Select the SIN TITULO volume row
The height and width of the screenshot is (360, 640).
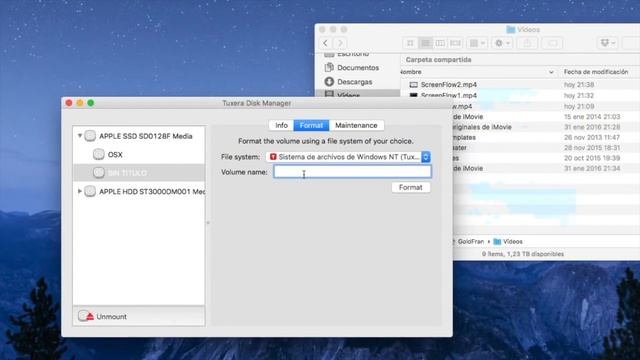[139, 173]
